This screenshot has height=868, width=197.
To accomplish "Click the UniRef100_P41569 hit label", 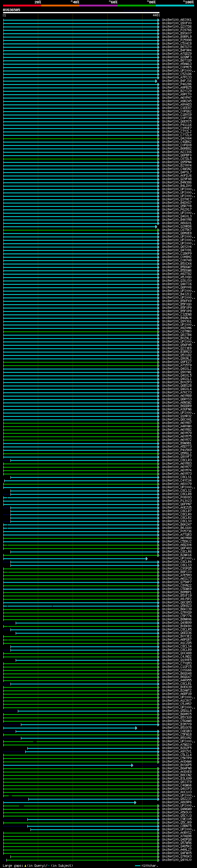I will [177, 450].
